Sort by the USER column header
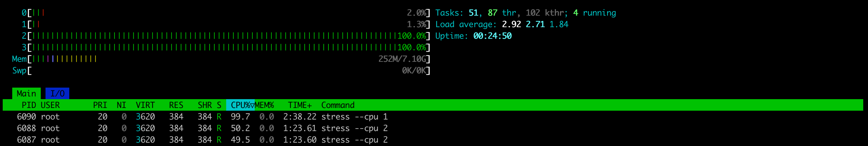Viewport: 868px width, 146px height. click(x=50, y=105)
